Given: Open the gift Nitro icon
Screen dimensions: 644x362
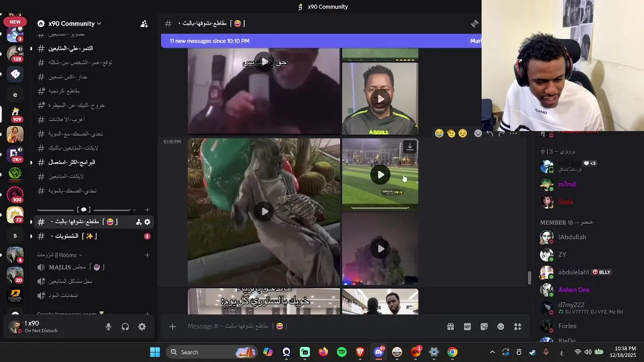Looking at the screenshot, I should point(450,327).
